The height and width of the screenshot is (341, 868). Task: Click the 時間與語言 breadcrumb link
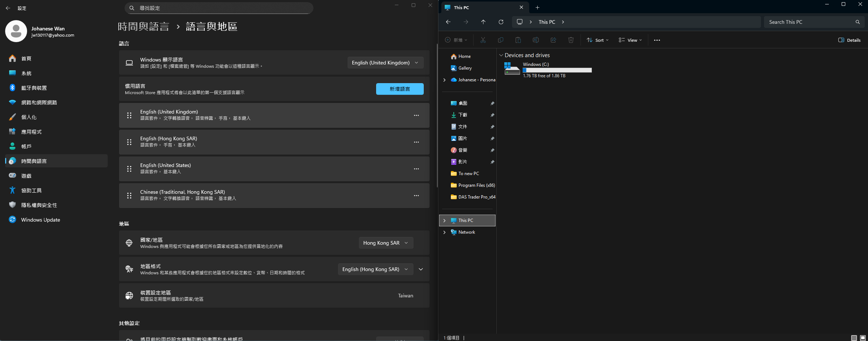pos(144,26)
